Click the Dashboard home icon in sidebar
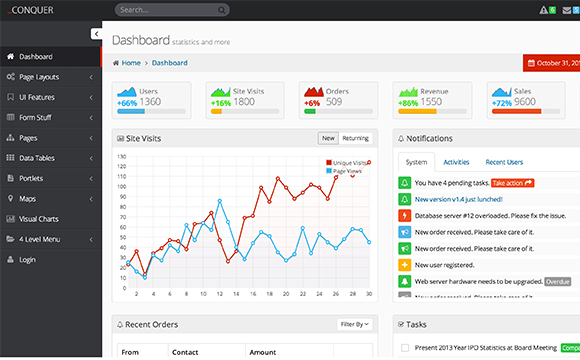This screenshot has width=580, height=360. click(x=10, y=56)
